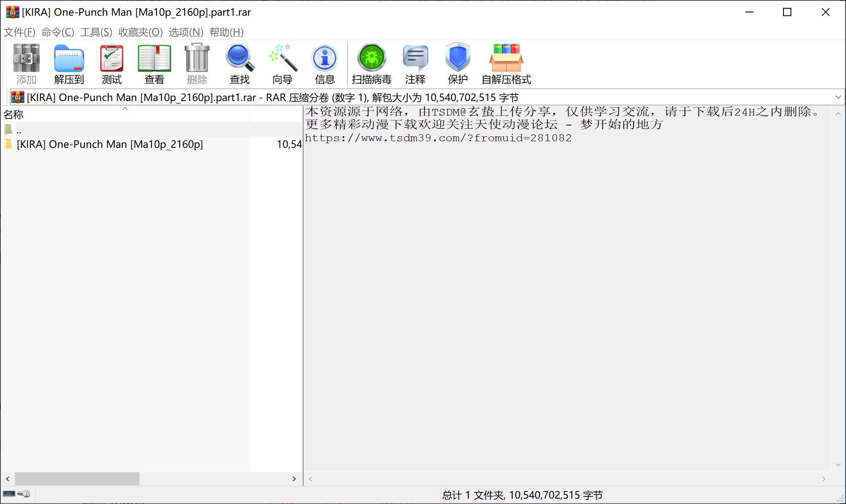Show archive Info (信息) icon
Image resolution: width=846 pixels, height=504 pixels.
(x=325, y=63)
